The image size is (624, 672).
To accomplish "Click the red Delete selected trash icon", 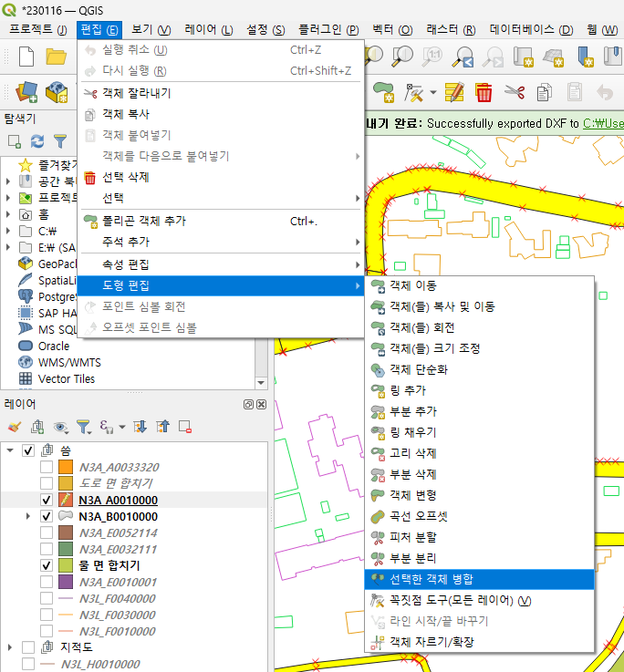I will coord(484,92).
